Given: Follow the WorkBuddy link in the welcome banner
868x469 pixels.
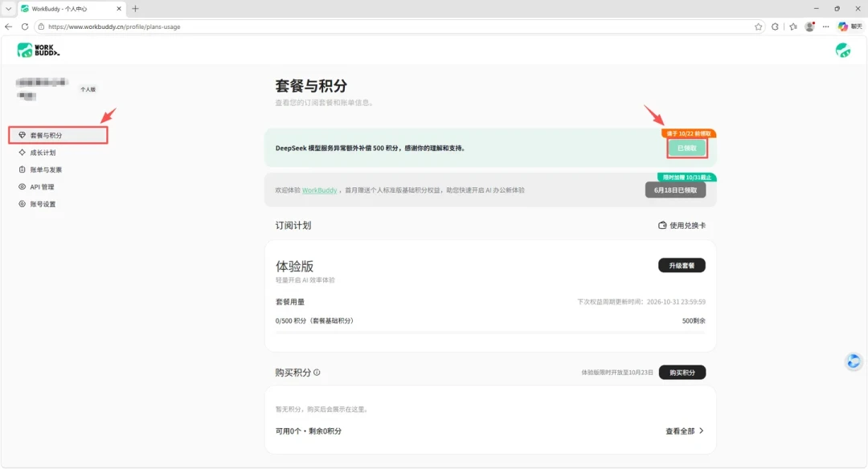Looking at the screenshot, I should (x=319, y=190).
